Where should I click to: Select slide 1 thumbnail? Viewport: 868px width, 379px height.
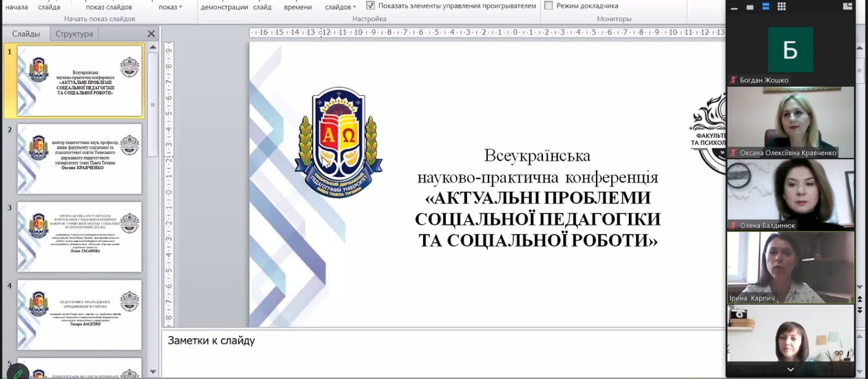(80, 81)
